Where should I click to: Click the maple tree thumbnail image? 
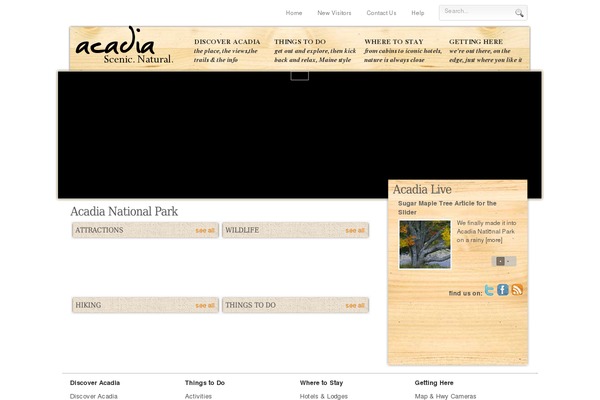[x=425, y=244]
